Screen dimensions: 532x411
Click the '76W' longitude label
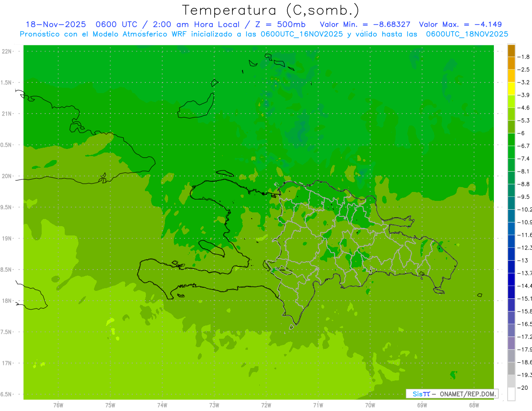58,405
